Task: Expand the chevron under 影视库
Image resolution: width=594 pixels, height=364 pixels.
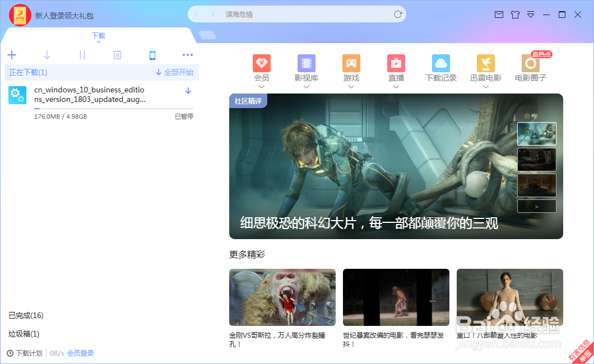Action: 307,87
